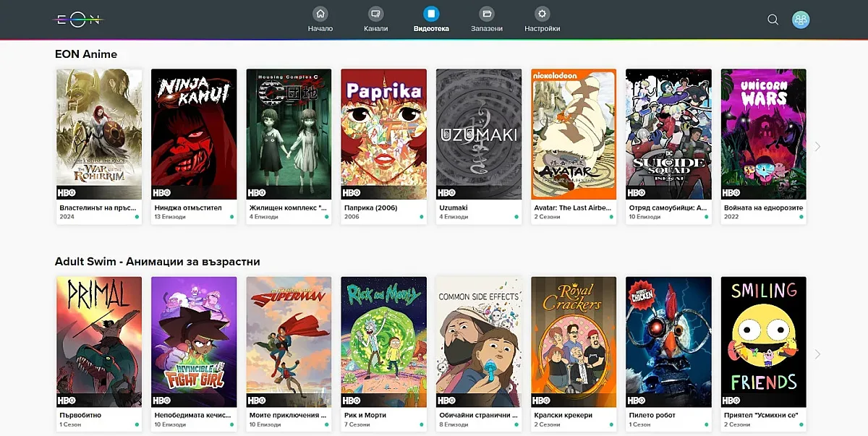Click the search magnifier icon
Screen dimensions: 868x436
click(x=773, y=20)
